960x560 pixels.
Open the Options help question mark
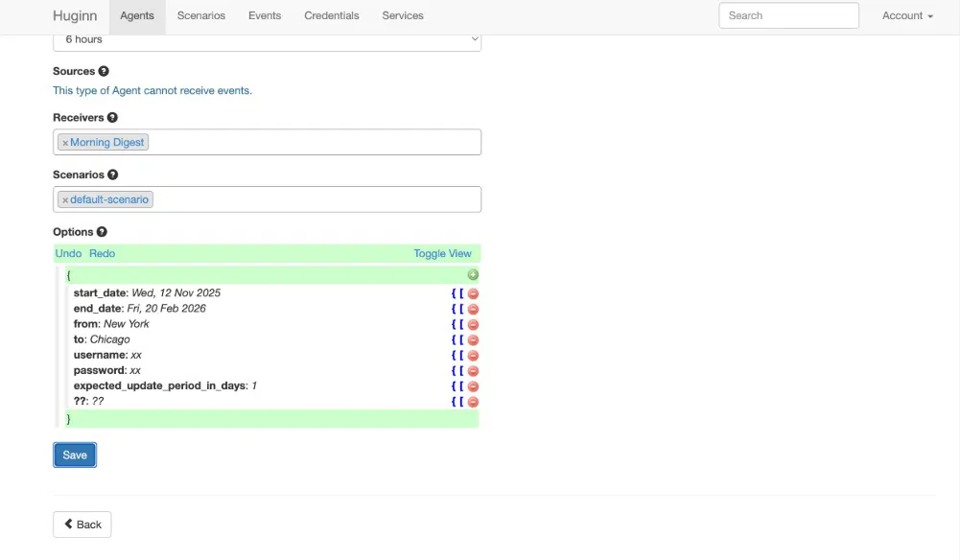(102, 232)
